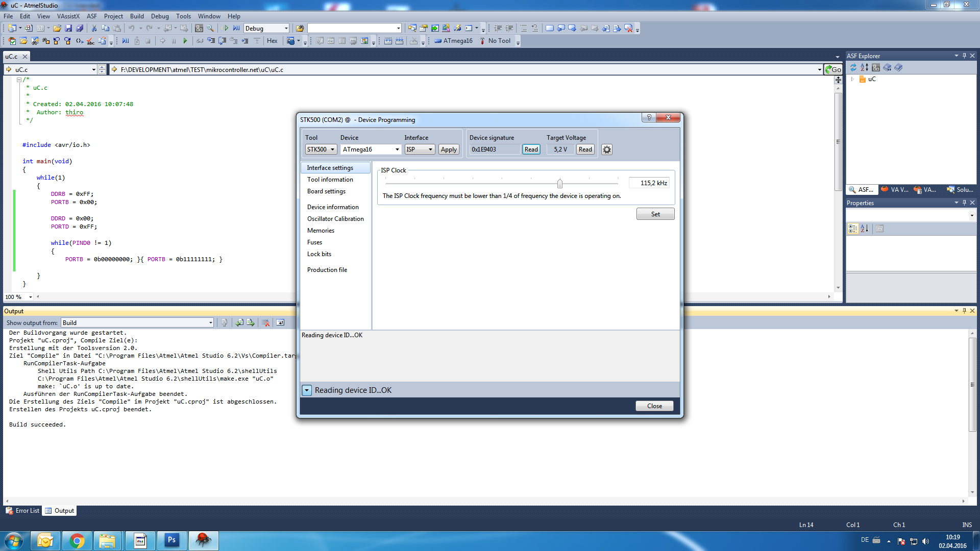Image resolution: width=980 pixels, height=551 pixels.
Task: Click the green Continue play icon
Action: [x=185, y=41]
